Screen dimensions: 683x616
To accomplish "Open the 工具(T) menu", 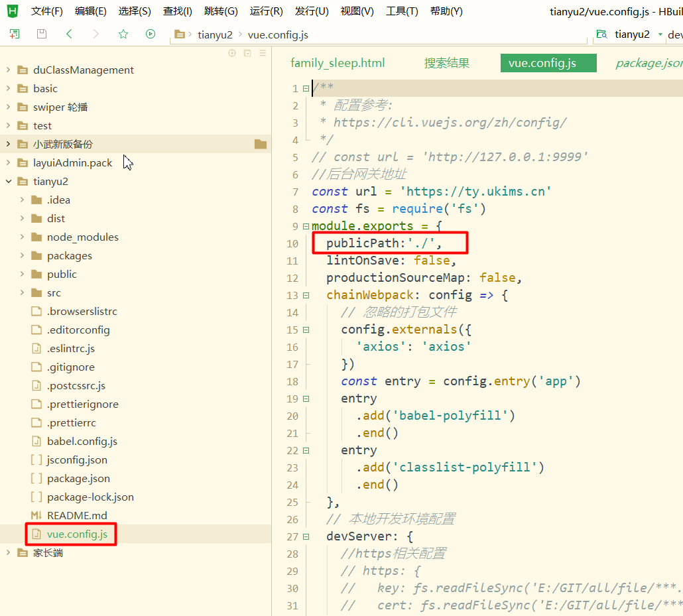I will (401, 11).
